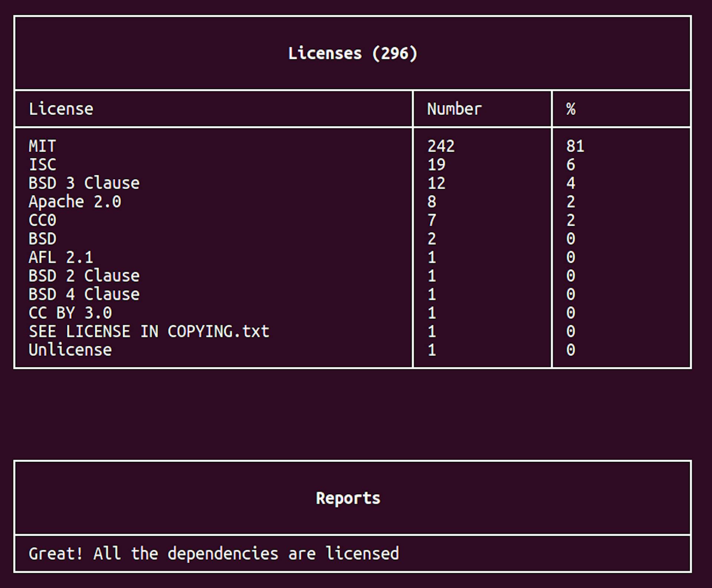Click the % column header

click(571, 109)
